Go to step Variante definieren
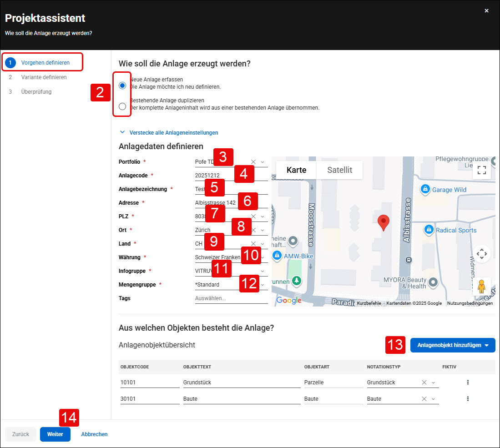500x448 pixels. tap(44, 77)
